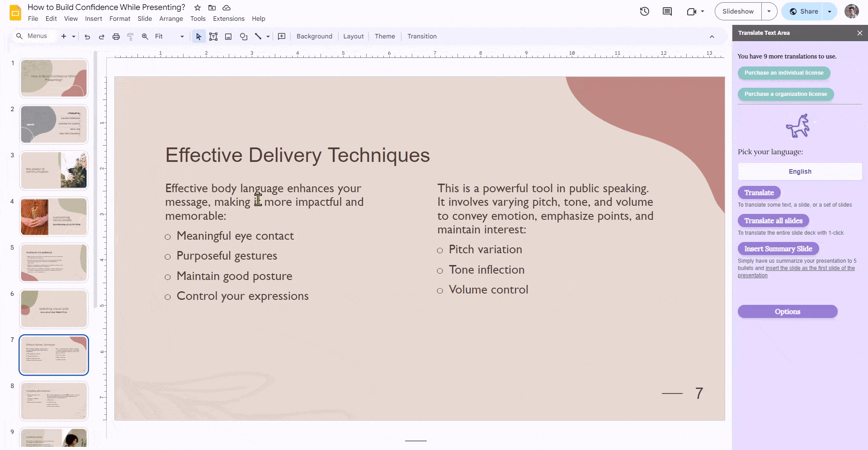The width and height of the screenshot is (868, 450).
Task: Click the English language selector
Action: [799, 171]
